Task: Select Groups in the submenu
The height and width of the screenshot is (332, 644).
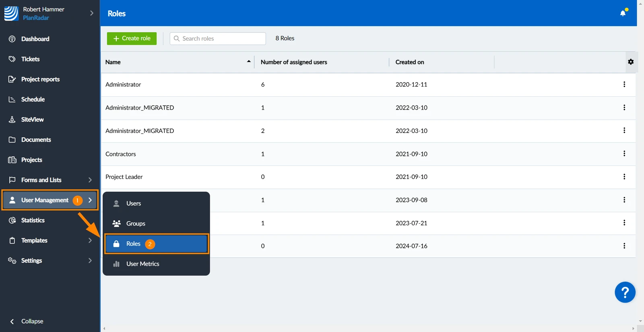Action: pos(156,224)
